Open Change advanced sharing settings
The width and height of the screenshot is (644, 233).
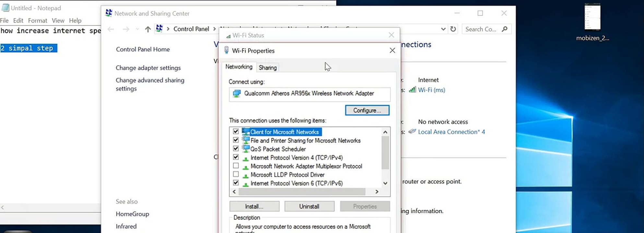click(150, 84)
